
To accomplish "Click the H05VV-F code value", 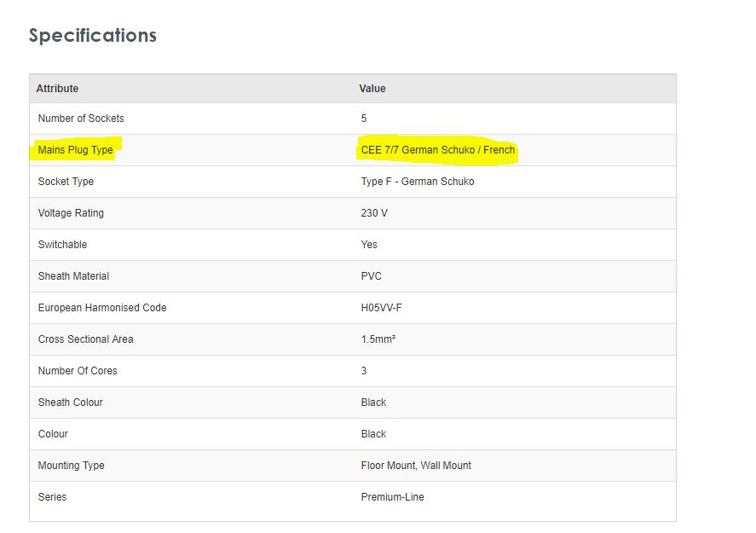I will coord(381,308).
